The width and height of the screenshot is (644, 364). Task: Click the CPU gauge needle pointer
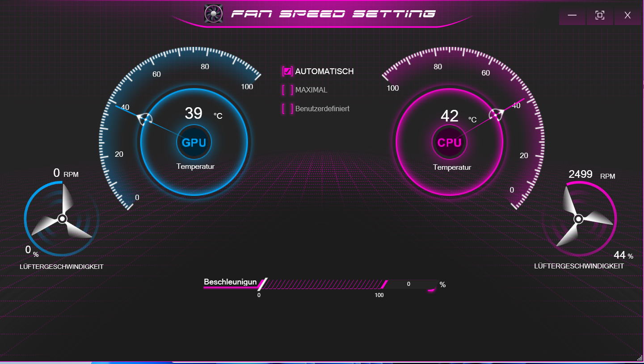click(x=496, y=115)
